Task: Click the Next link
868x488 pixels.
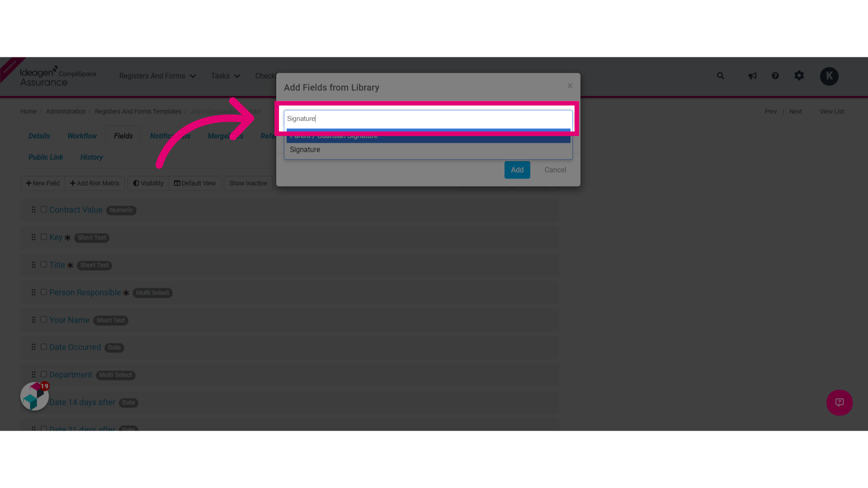Action: click(x=795, y=112)
